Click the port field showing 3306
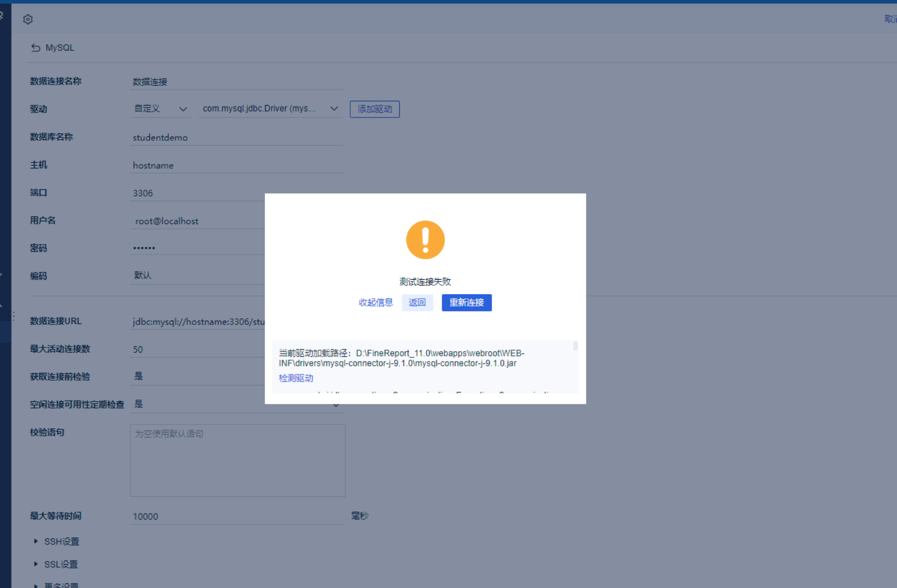 [x=197, y=193]
